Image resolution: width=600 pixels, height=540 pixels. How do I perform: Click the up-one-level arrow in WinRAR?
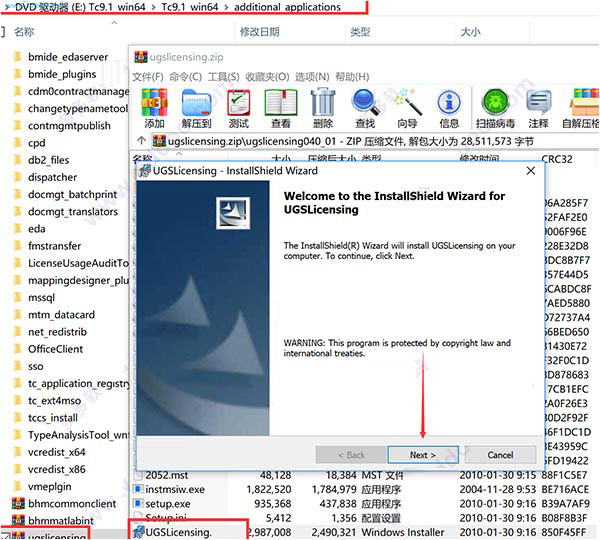[x=141, y=141]
